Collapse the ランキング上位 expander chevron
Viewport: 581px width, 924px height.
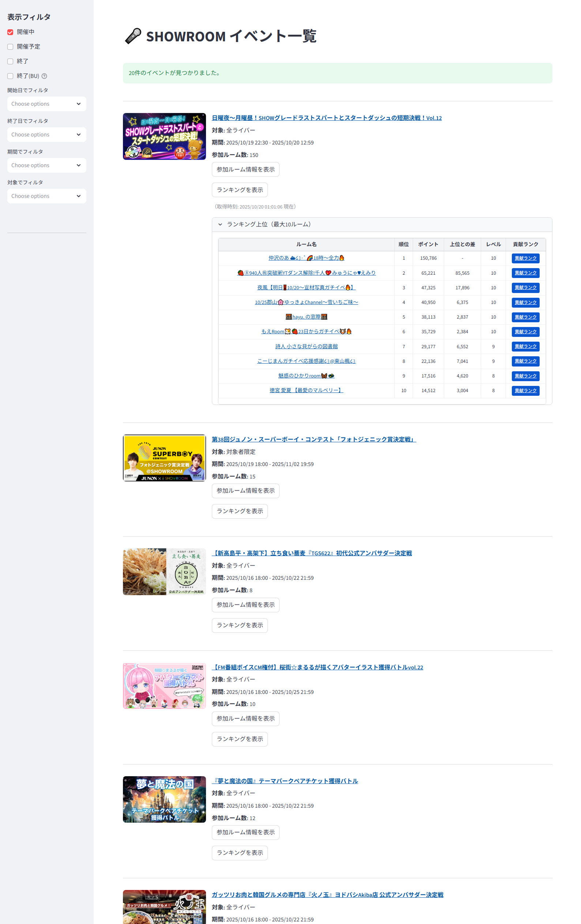220,225
